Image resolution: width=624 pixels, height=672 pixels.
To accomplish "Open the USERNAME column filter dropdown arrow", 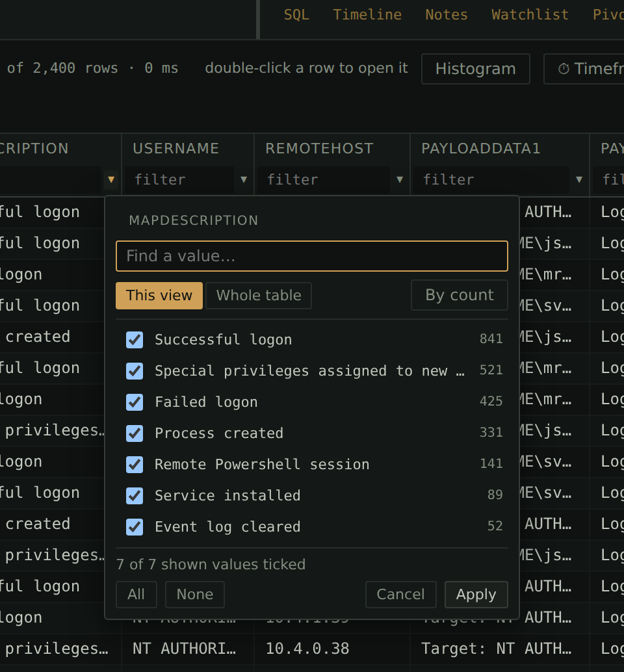I will coord(244,179).
